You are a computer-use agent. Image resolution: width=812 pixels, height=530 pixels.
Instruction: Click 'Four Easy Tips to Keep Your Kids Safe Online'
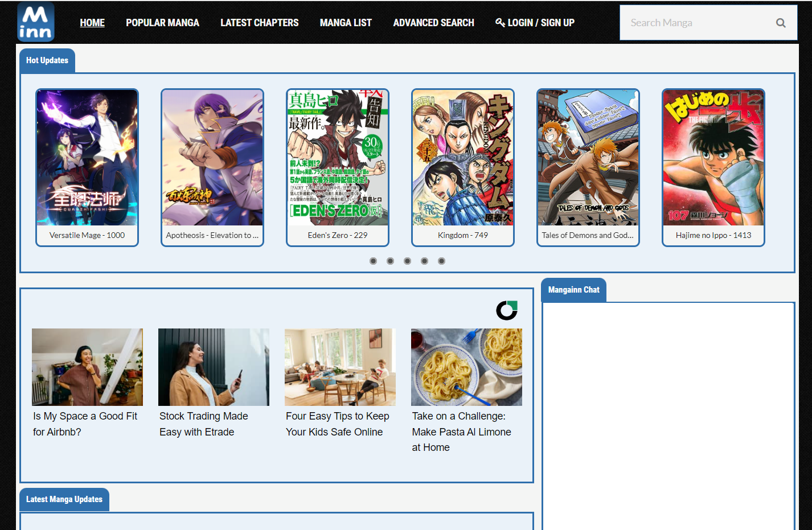click(338, 424)
